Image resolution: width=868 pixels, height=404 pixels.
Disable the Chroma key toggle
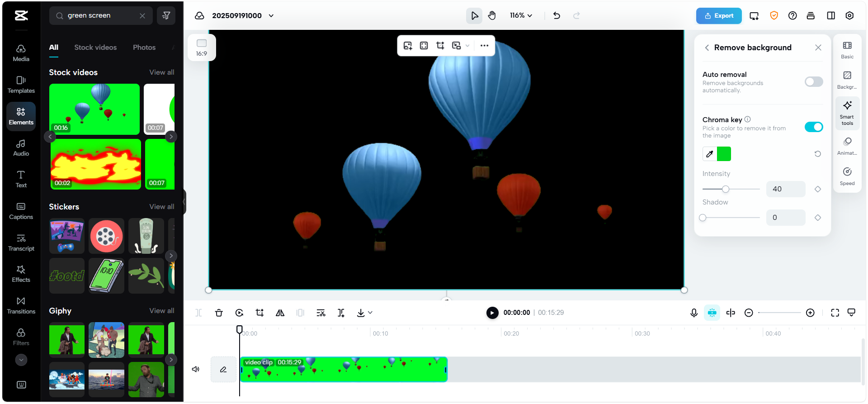(x=813, y=127)
